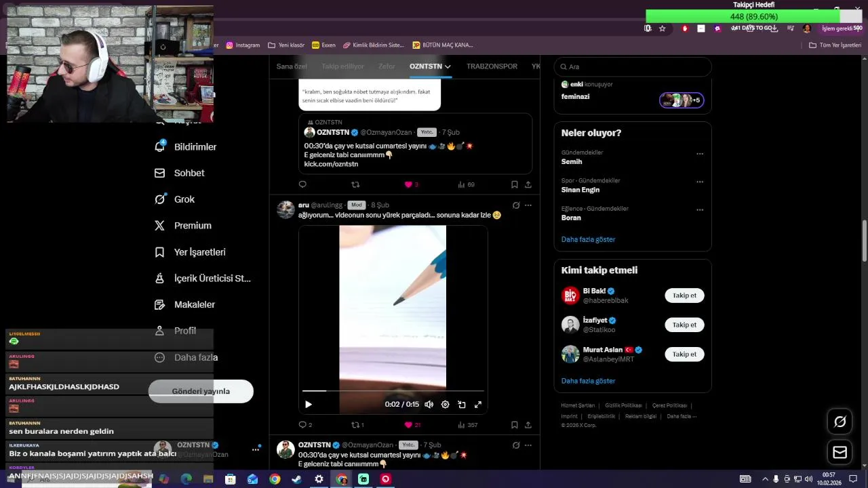Viewport: 868px width, 488px height.
Task: Open Microsoft Edge from the taskbar
Action: [x=186, y=479]
